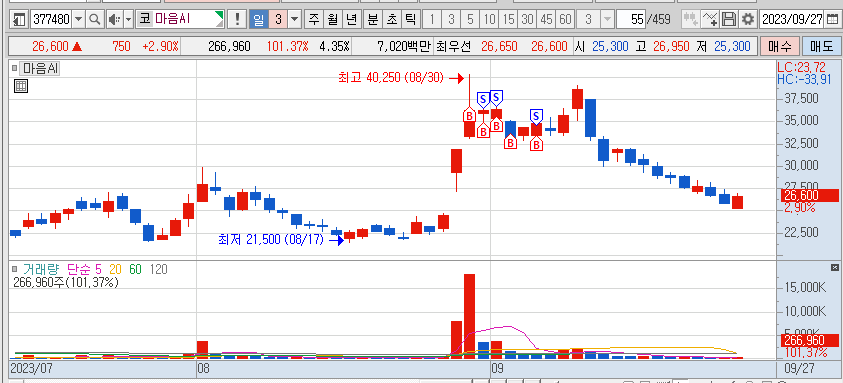843x383 pixels.
Task: Click the 매도 sell button
Action: [x=821, y=46]
